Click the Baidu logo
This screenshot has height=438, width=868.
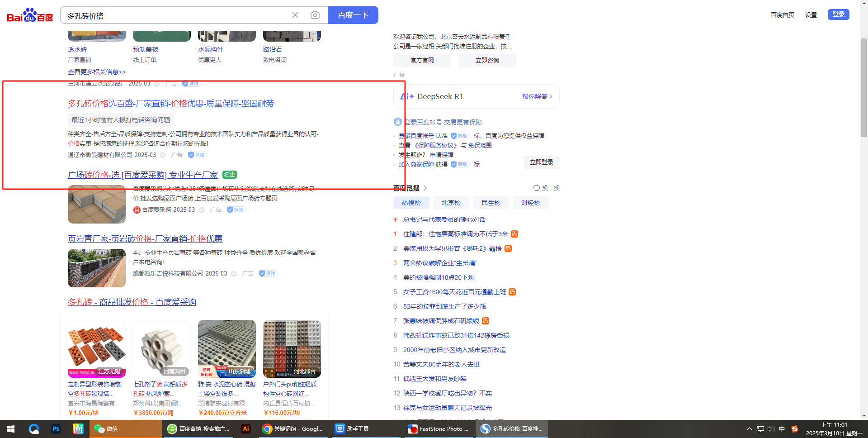coord(30,15)
